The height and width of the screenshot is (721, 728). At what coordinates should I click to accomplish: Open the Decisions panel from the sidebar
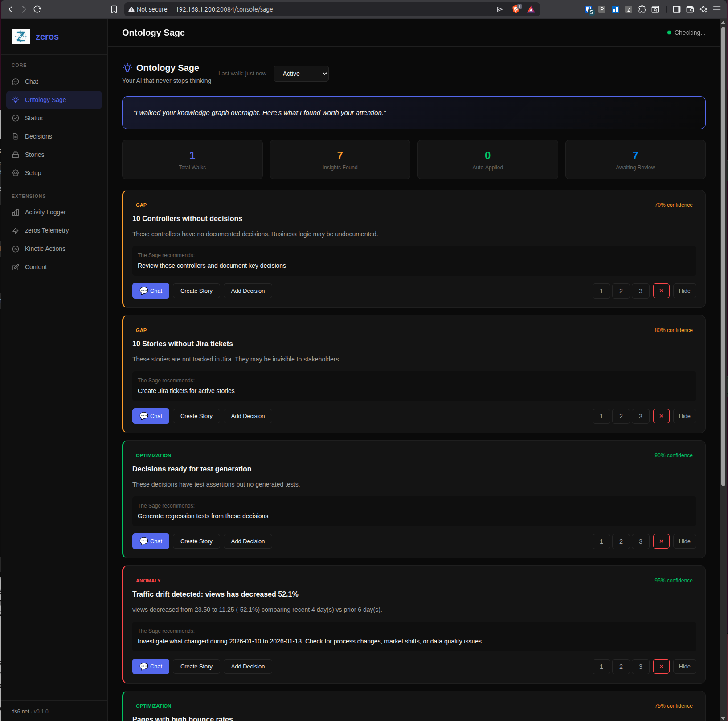coord(38,136)
